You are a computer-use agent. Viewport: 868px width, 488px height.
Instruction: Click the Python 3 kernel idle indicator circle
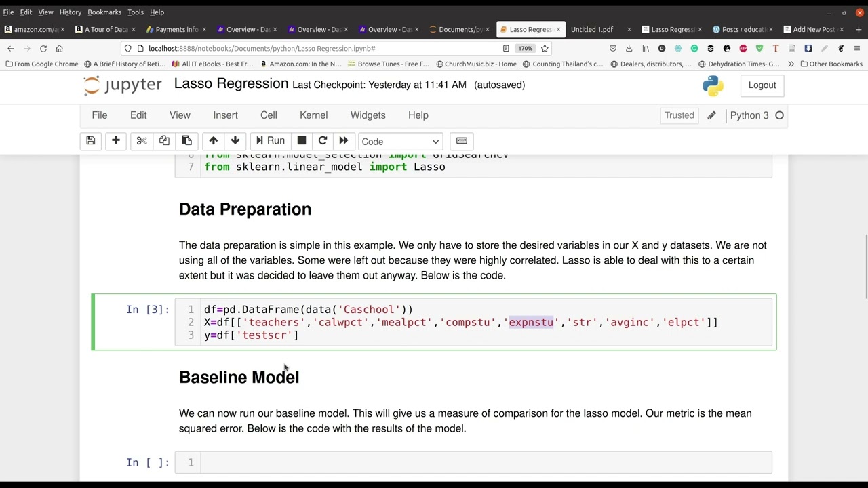point(779,115)
